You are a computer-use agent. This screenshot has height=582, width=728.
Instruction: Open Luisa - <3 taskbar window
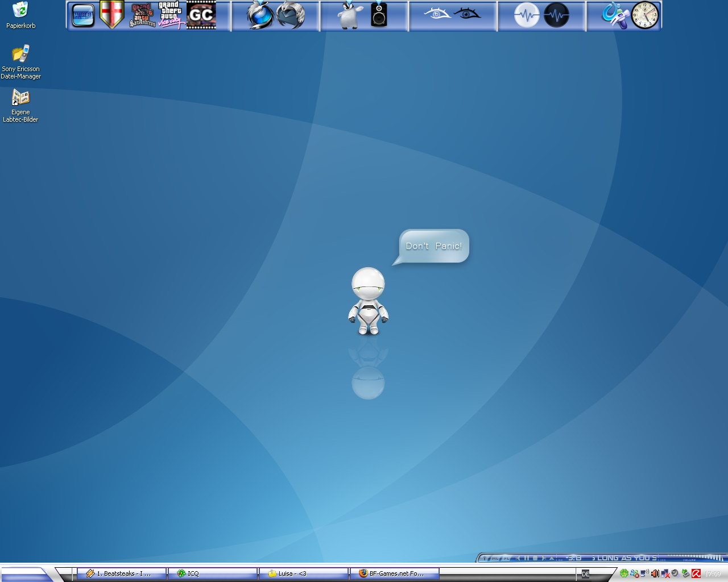point(303,573)
